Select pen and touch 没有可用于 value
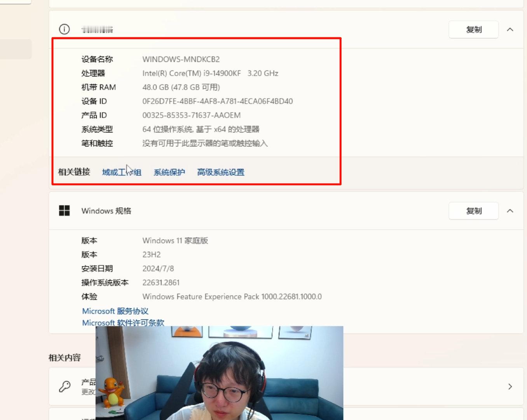527x420 pixels. (x=205, y=143)
